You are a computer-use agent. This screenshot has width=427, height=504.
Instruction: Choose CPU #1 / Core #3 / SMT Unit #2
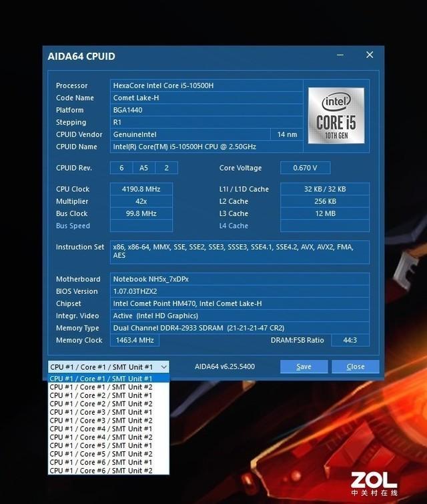[109, 421]
